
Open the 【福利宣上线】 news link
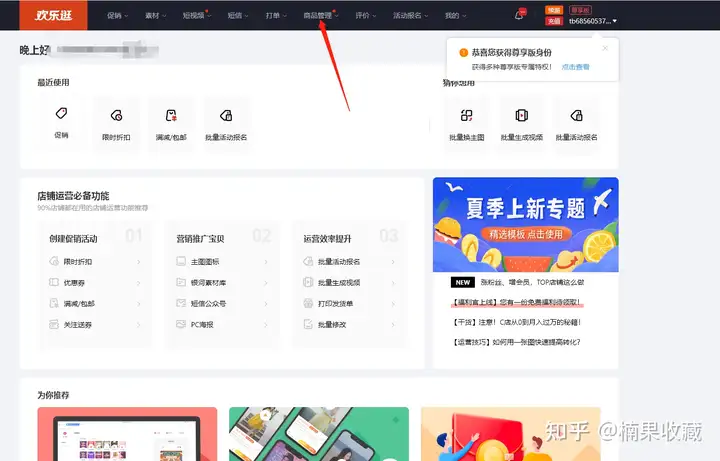click(x=517, y=302)
